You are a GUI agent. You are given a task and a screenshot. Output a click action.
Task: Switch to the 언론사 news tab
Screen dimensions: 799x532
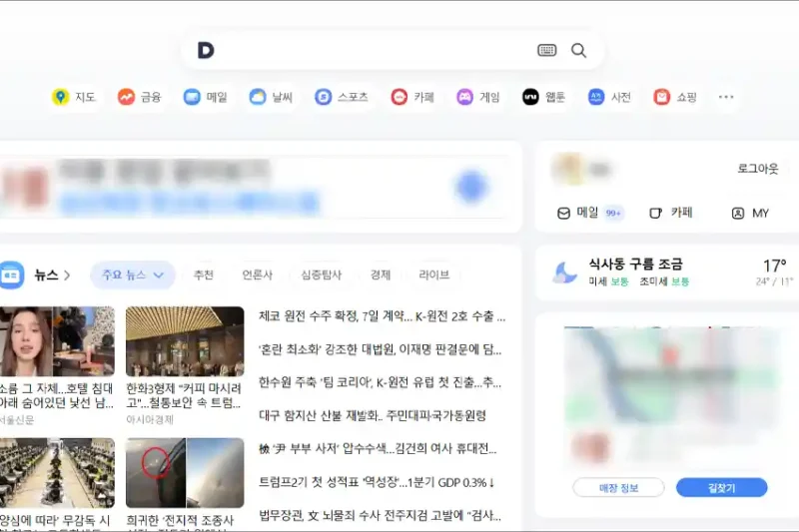(x=258, y=274)
